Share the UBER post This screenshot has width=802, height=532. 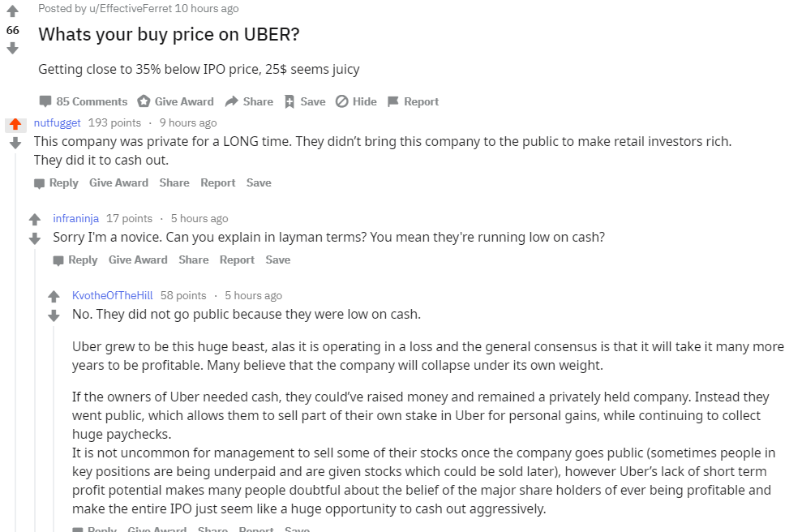click(249, 101)
